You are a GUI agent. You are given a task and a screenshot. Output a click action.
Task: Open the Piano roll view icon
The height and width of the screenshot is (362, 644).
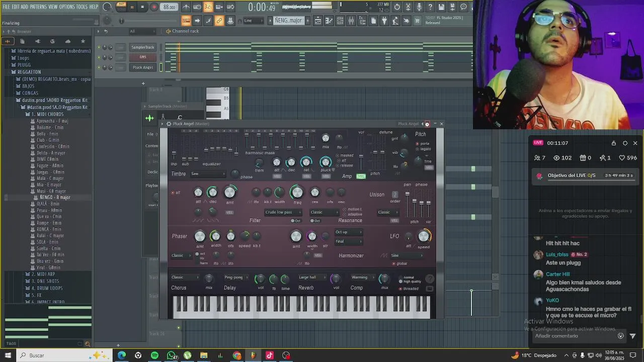pyautogui.click(x=329, y=21)
